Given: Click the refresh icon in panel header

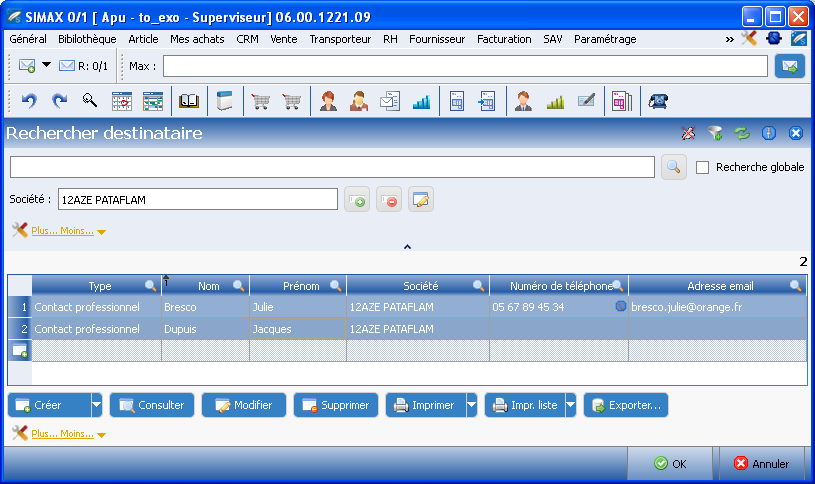Looking at the screenshot, I should [x=741, y=133].
